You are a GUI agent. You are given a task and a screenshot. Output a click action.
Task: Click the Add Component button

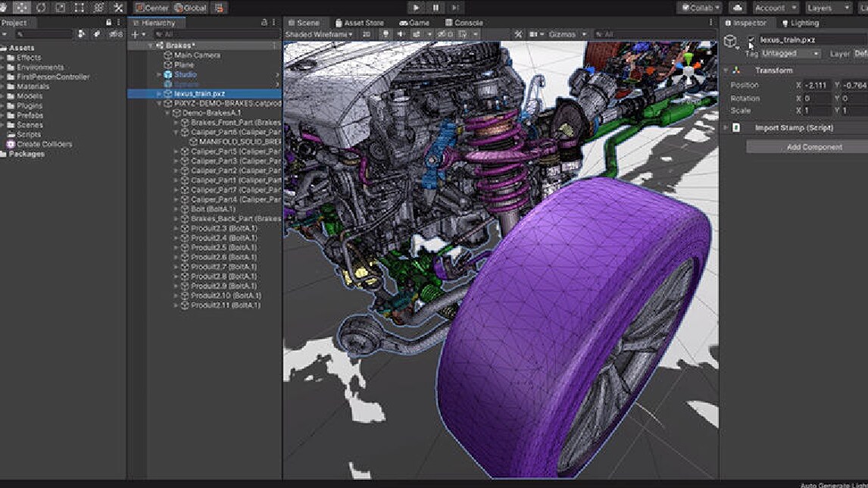(x=804, y=146)
